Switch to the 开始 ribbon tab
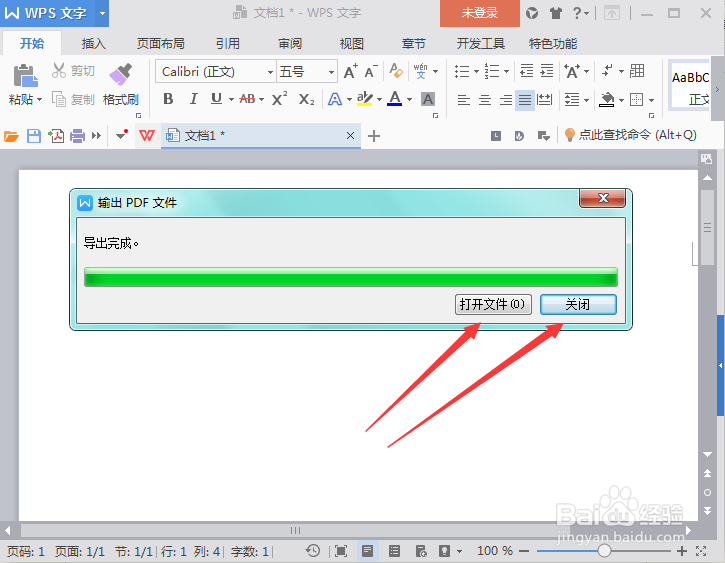 [x=32, y=43]
